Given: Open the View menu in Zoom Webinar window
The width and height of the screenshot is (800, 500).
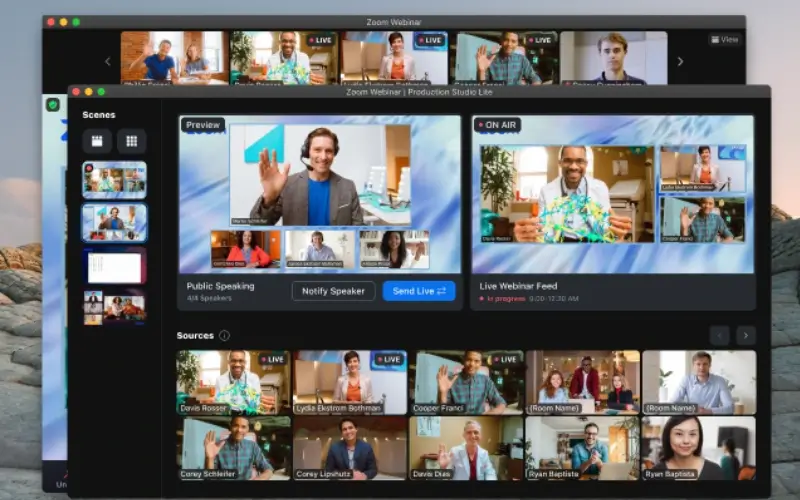Looking at the screenshot, I should point(724,39).
